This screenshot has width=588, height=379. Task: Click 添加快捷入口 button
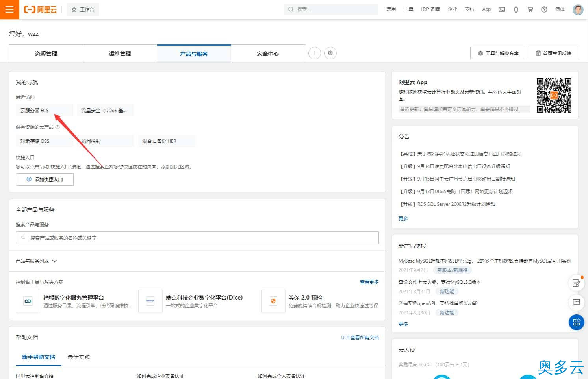coord(45,179)
